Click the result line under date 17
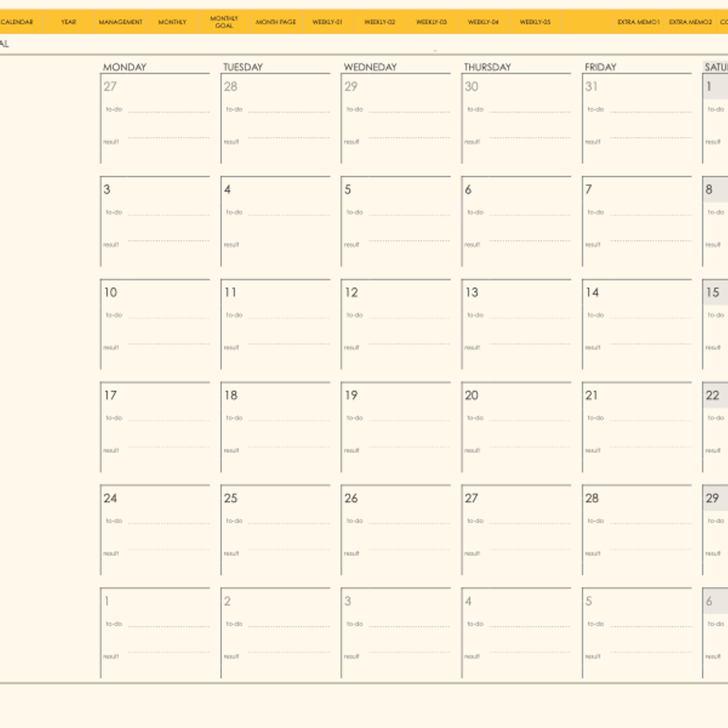Screen dimensions: 728x728 (169, 447)
